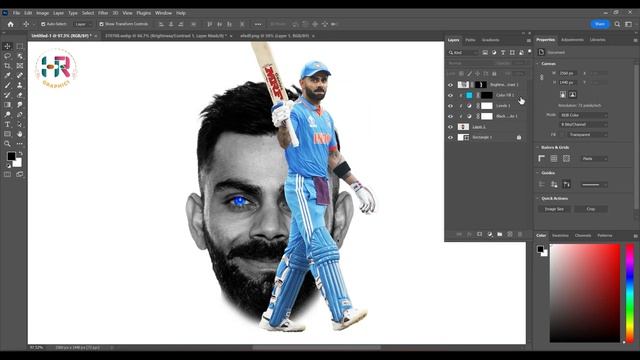Click the Image Size button

point(554,209)
